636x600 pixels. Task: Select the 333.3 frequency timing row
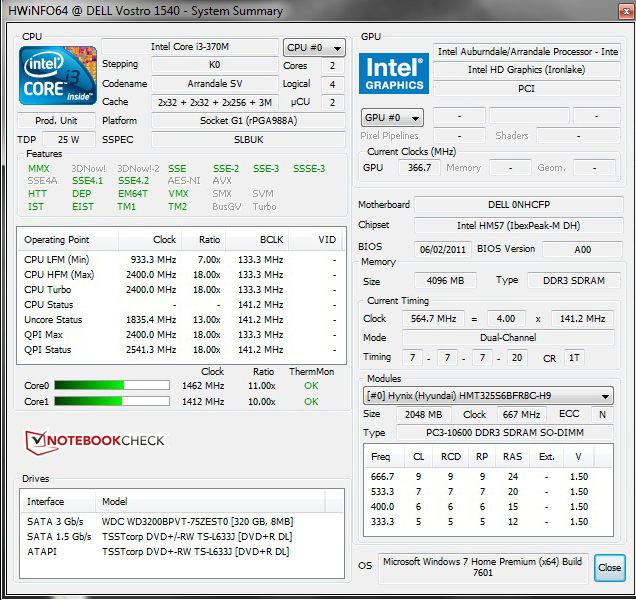(x=487, y=522)
